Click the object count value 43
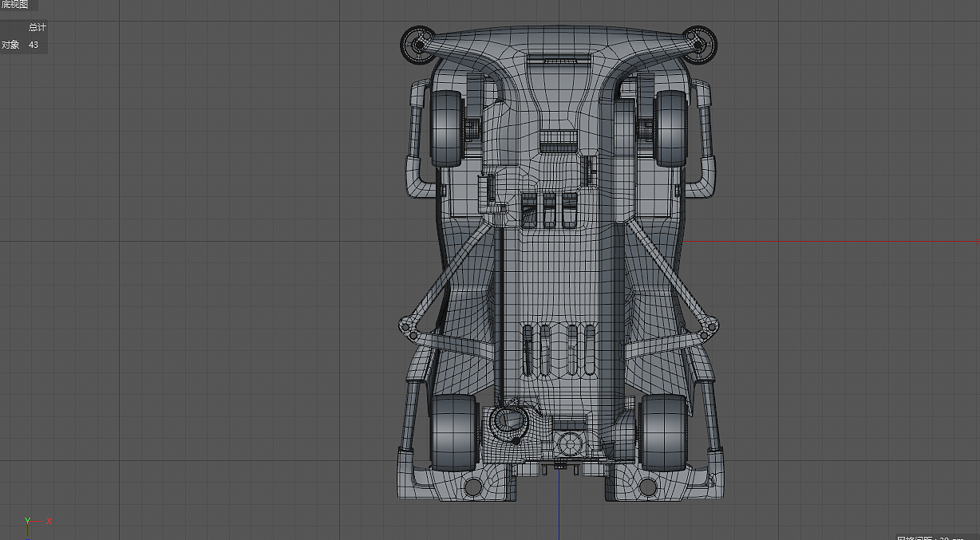 point(34,45)
